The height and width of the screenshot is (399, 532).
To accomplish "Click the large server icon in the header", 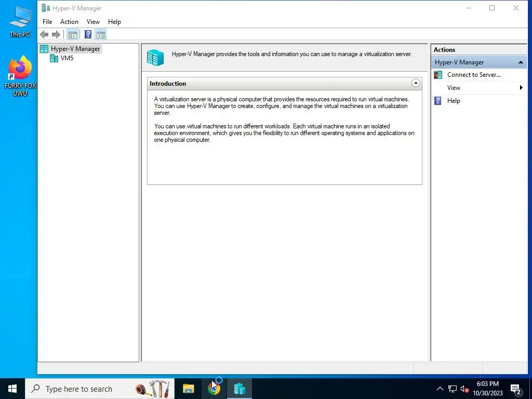I will pos(155,57).
